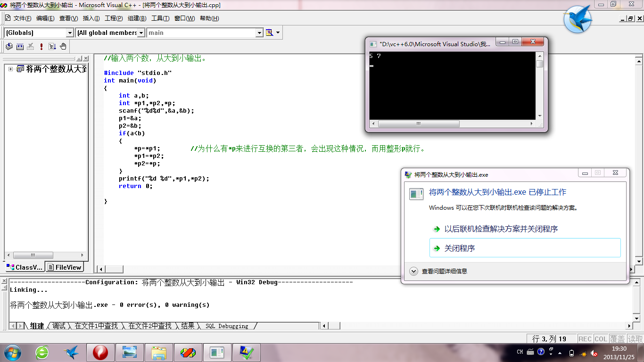Click the console window vertical scrollbar thumb
This screenshot has height=362, width=644.
click(x=539, y=64)
